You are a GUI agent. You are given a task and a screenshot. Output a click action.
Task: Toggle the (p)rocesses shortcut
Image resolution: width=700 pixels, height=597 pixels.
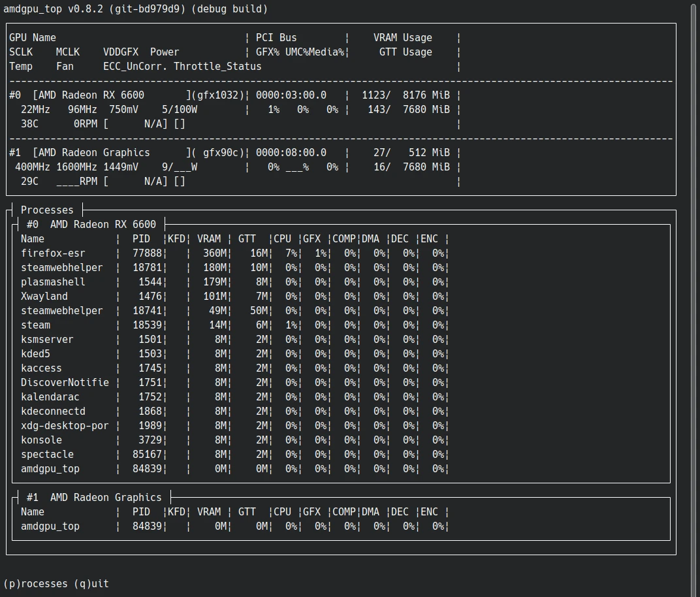[36, 584]
